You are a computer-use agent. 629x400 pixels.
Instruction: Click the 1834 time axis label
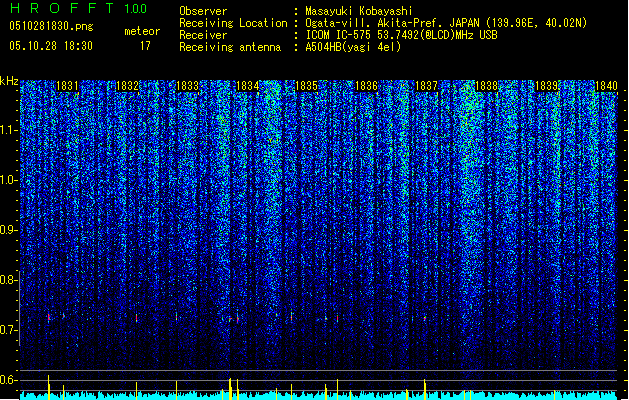tap(248, 86)
